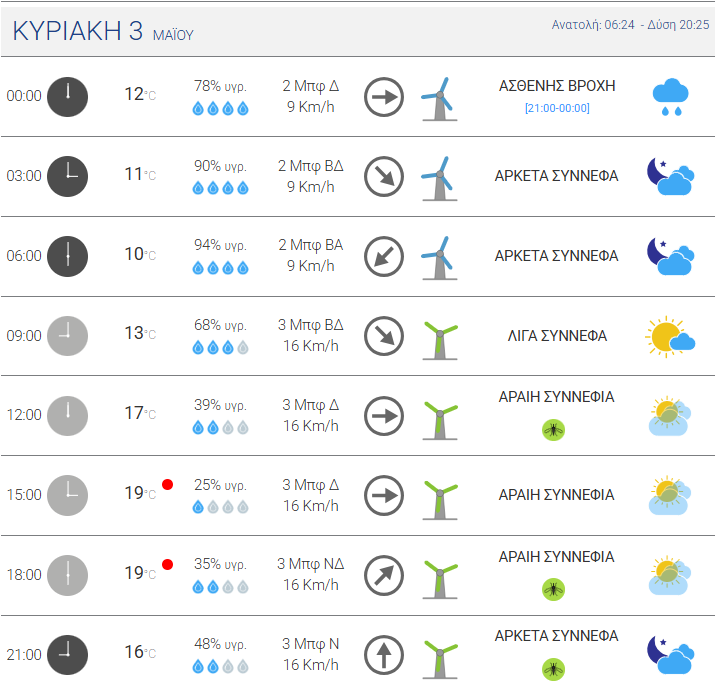Click the mosquito alert icon at 12:00
718x685 pixels.
point(553,430)
